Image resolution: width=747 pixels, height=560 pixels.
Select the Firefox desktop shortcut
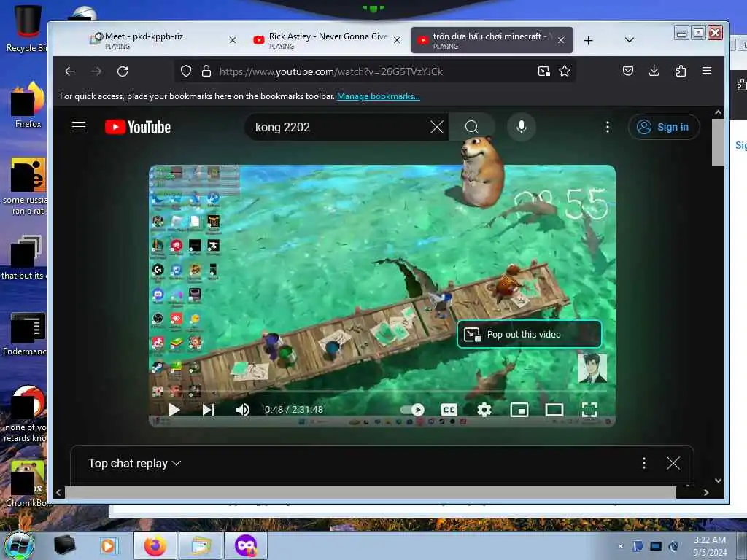tap(28, 105)
